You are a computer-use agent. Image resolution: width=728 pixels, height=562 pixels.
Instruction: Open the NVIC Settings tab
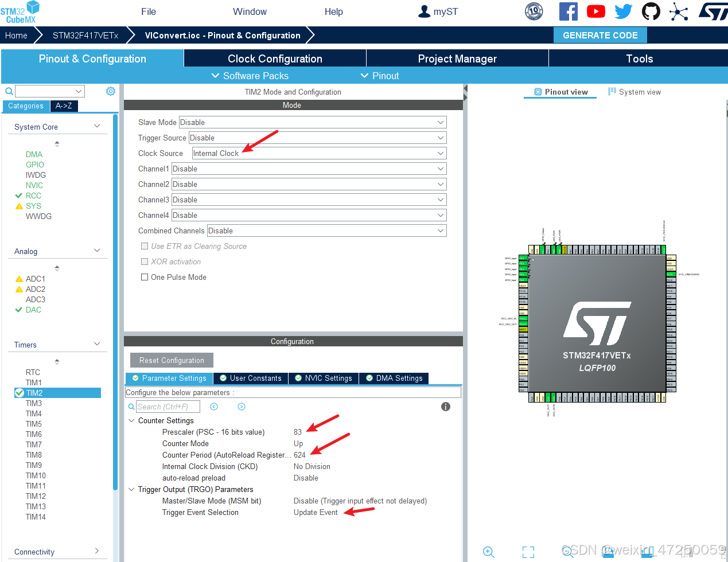pyautogui.click(x=324, y=378)
